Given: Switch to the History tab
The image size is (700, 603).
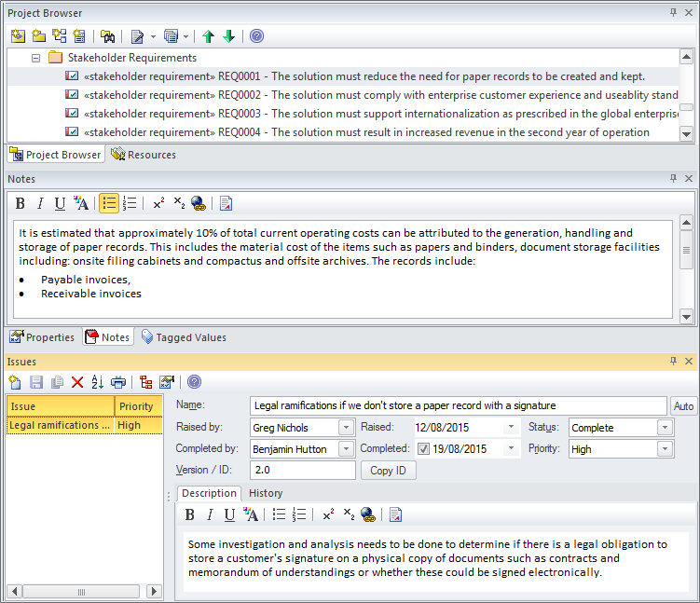Looking at the screenshot, I should pyautogui.click(x=266, y=493).
